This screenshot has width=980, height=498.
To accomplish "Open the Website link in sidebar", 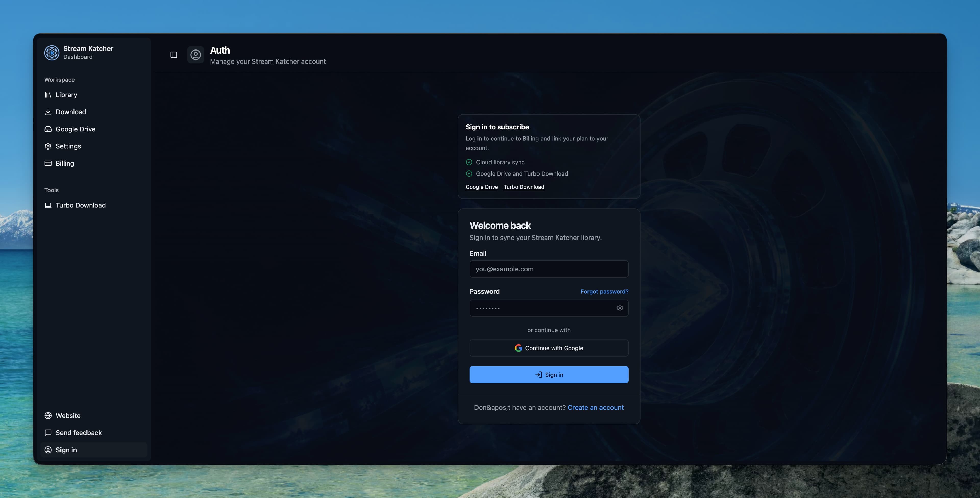I will point(94,415).
